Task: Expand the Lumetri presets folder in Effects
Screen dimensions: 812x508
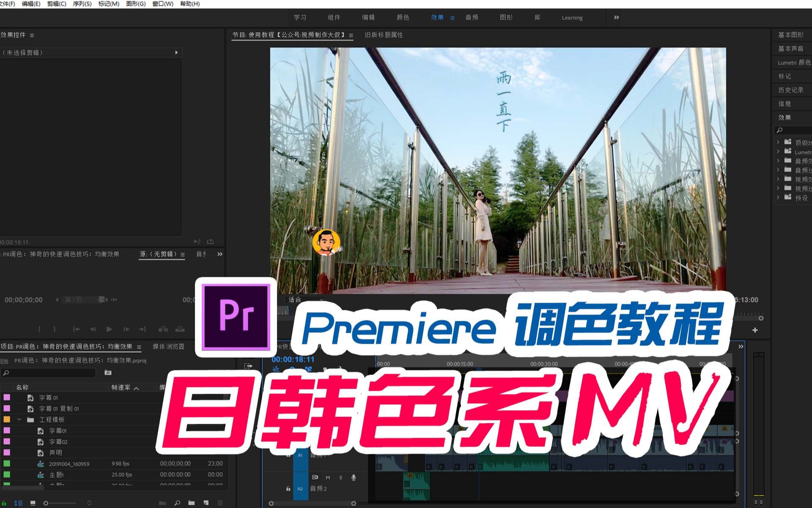Action: [x=778, y=151]
